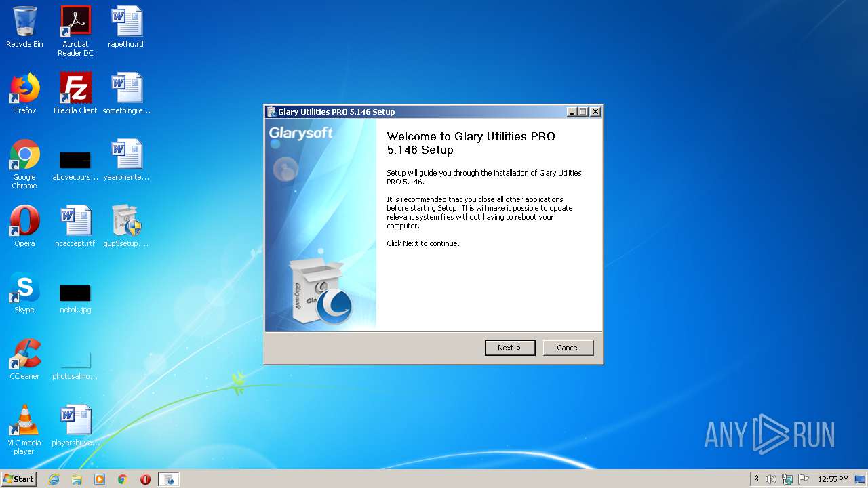Click the taskbar clock showing 12:55 PM
Screen dimensions: 868x488
point(833,479)
